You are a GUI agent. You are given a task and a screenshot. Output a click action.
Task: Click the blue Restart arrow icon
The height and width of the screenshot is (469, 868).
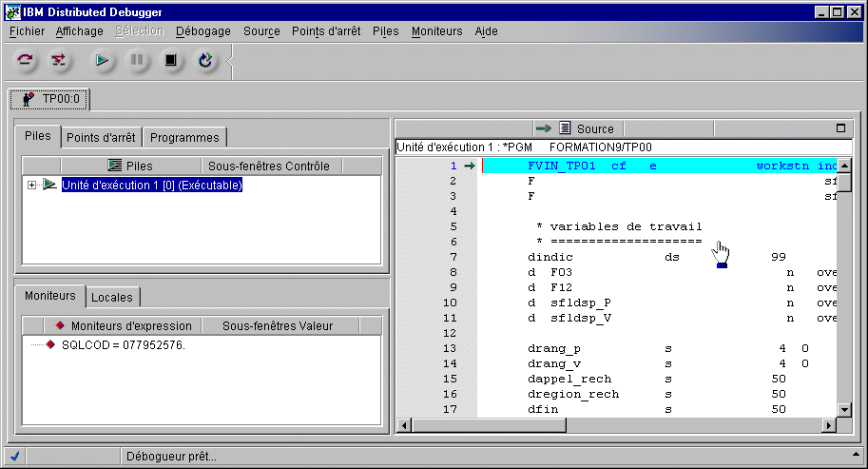[205, 61]
